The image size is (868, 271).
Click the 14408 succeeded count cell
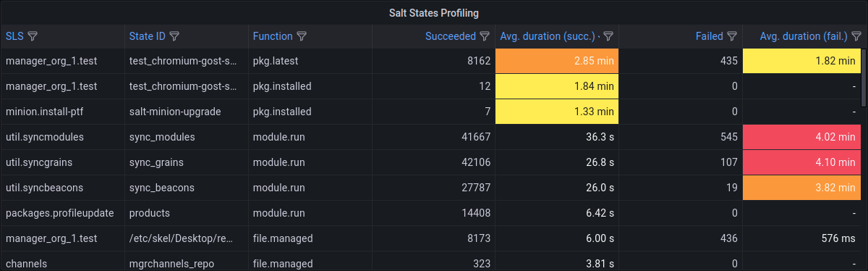click(x=433, y=213)
